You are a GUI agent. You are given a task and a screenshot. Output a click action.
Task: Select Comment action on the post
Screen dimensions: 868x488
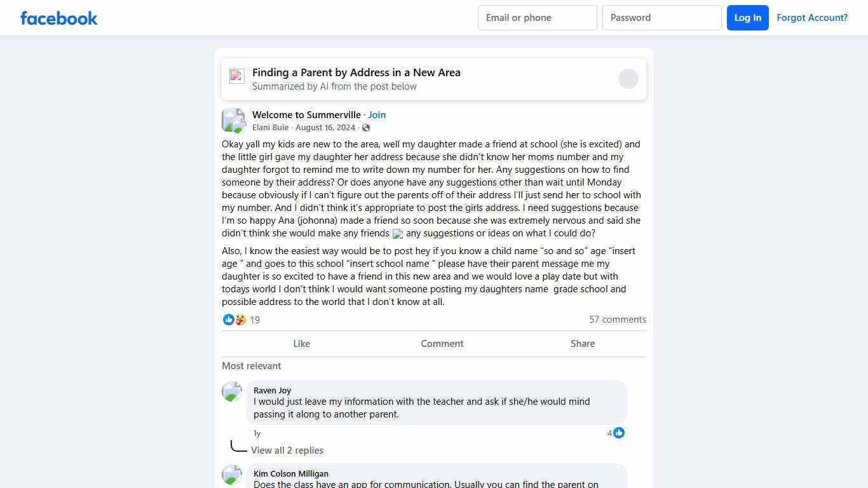[x=442, y=344]
